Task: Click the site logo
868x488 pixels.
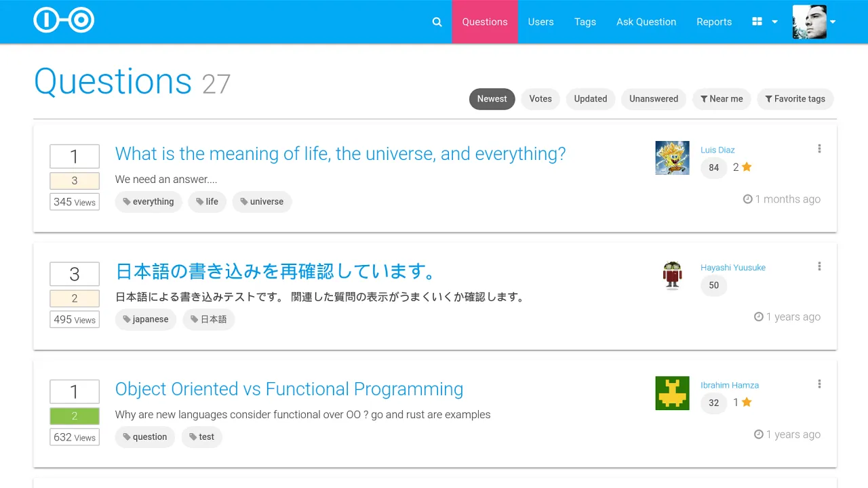Action: (x=64, y=20)
